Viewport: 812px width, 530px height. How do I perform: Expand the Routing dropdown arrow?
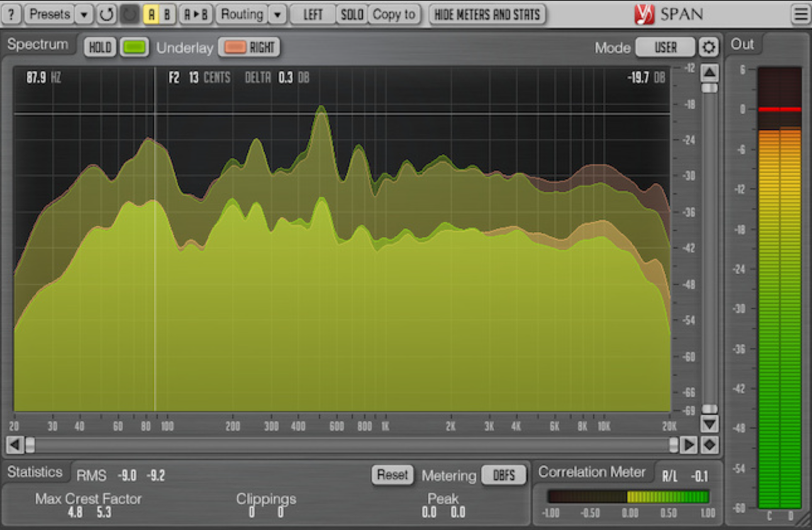click(277, 14)
